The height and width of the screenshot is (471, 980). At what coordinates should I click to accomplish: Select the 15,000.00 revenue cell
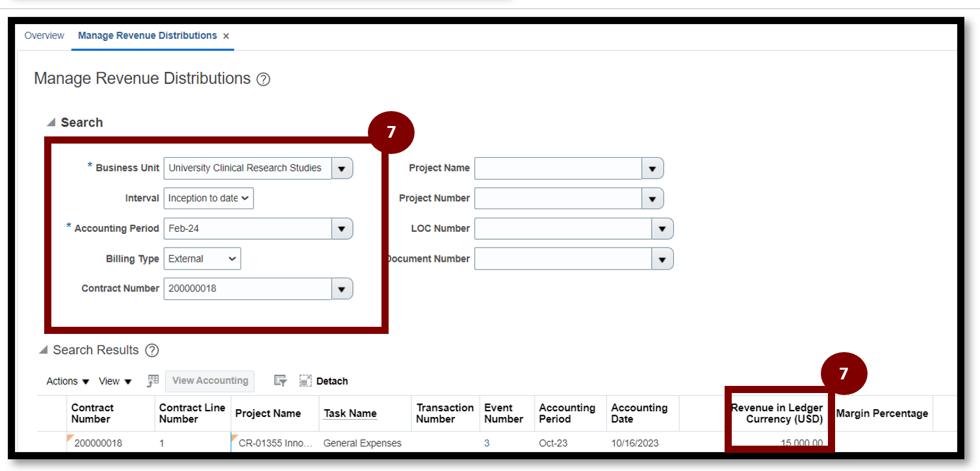[x=801, y=443]
